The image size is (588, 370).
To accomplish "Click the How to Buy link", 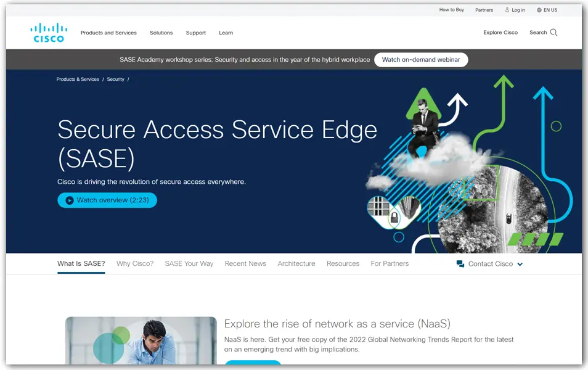I will (451, 10).
